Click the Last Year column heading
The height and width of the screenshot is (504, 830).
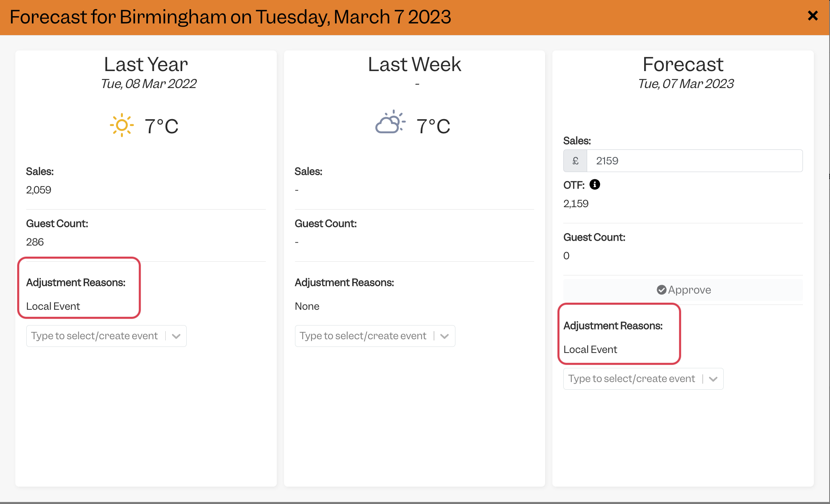(x=146, y=64)
